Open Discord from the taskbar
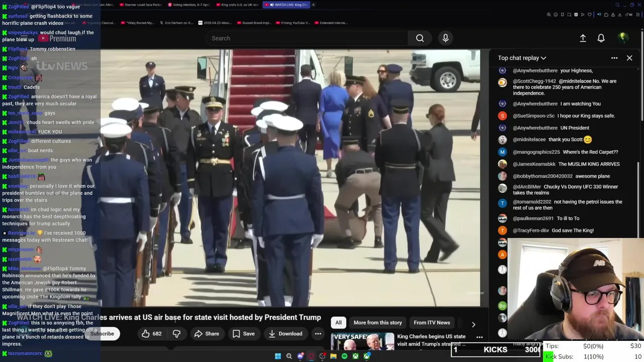The height and width of the screenshot is (362, 644). pos(300,356)
